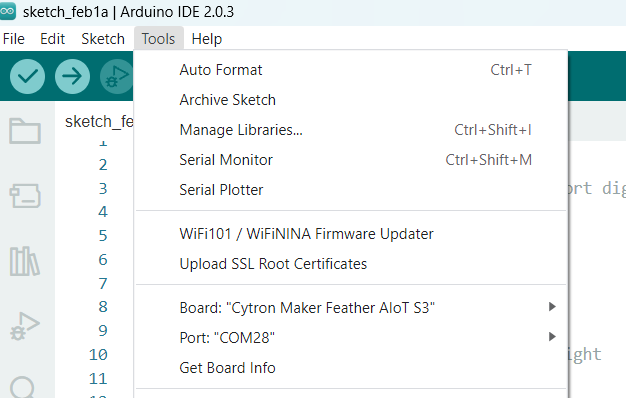Click the Arduino logo in title bar
626x398 pixels.
[7, 11]
